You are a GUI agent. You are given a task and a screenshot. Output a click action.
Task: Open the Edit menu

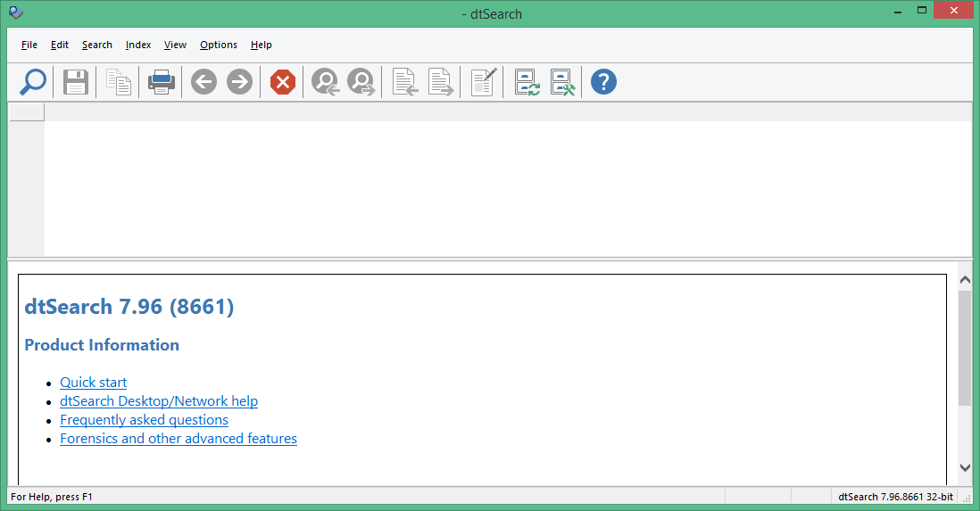pos(60,45)
